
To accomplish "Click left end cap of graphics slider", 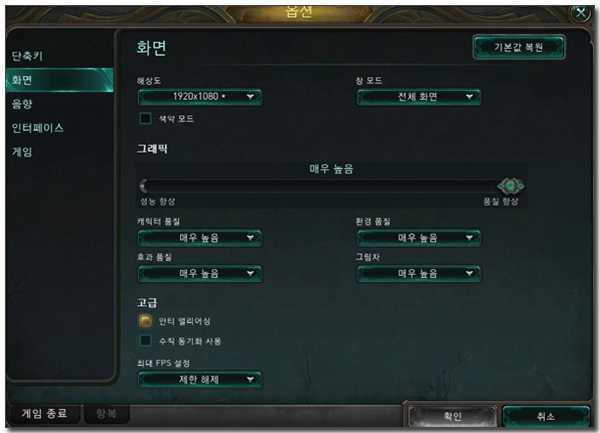I will (x=143, y=186).
